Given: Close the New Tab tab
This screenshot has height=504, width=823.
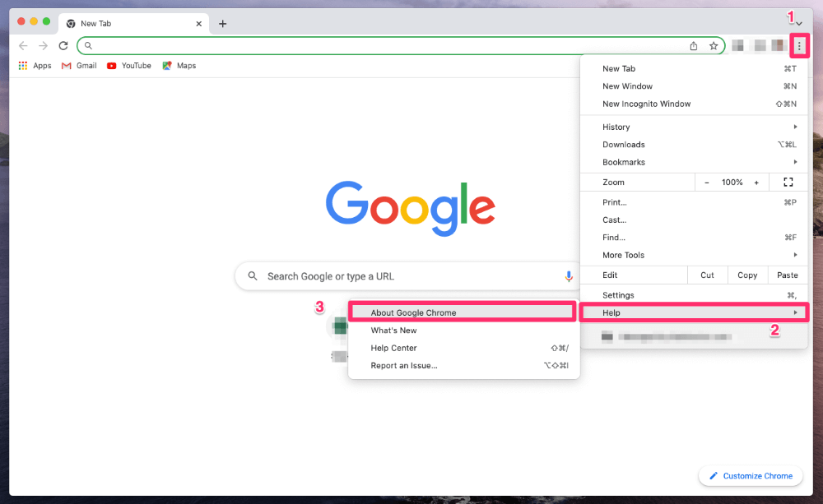Looking at the screenshot, I should 199,24.
